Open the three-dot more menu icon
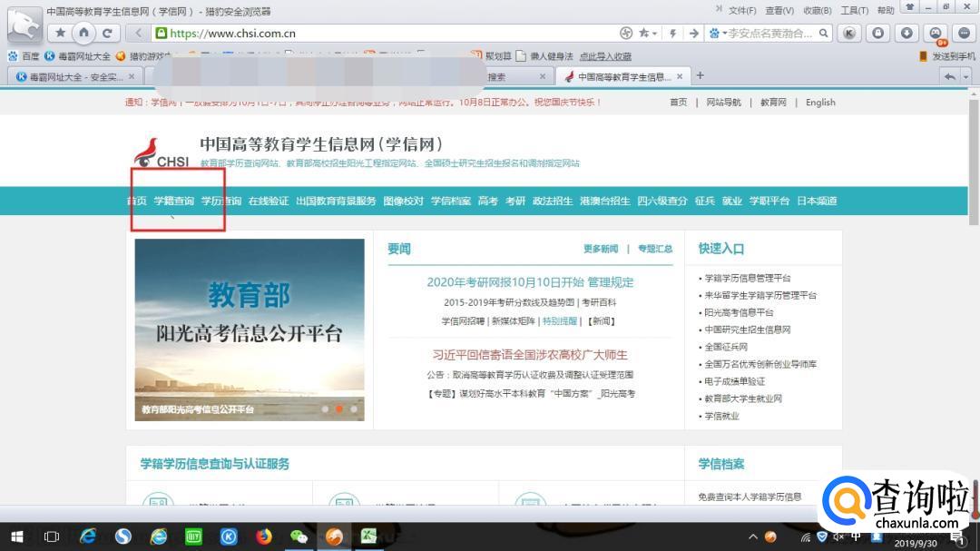The image size is (980, 551). 965,34
